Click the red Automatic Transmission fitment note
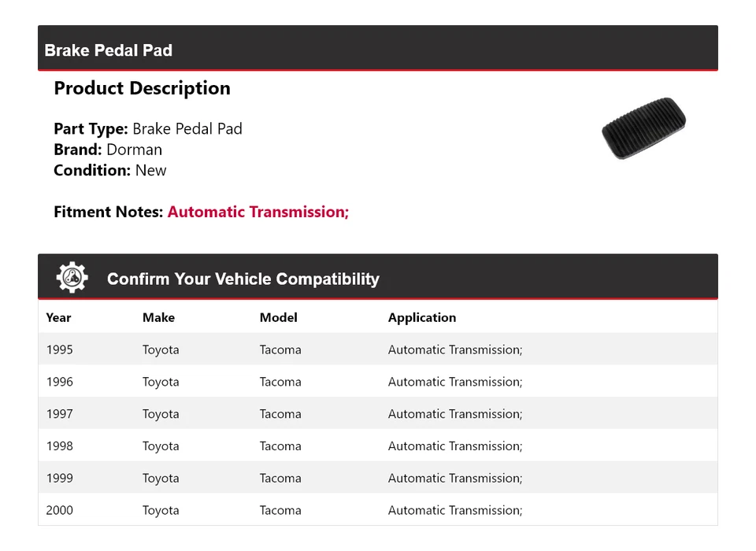 click(258, 212)
